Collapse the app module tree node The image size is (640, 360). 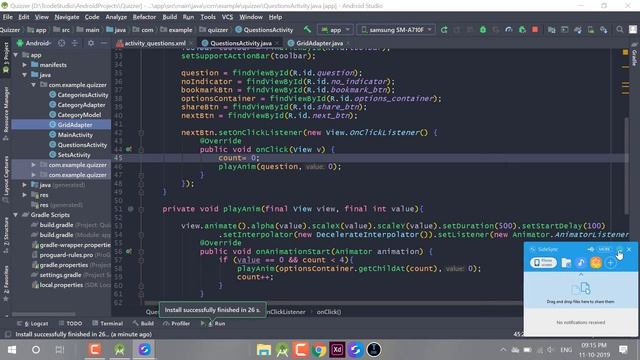tap(16, 55)
